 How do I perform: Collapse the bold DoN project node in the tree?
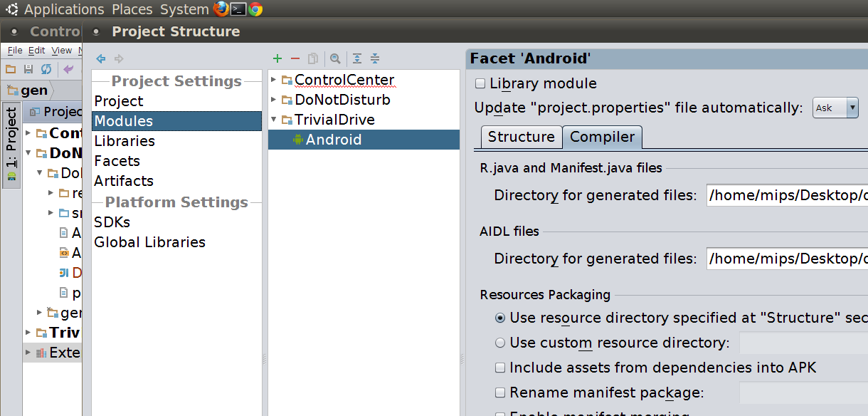point(28,153)
